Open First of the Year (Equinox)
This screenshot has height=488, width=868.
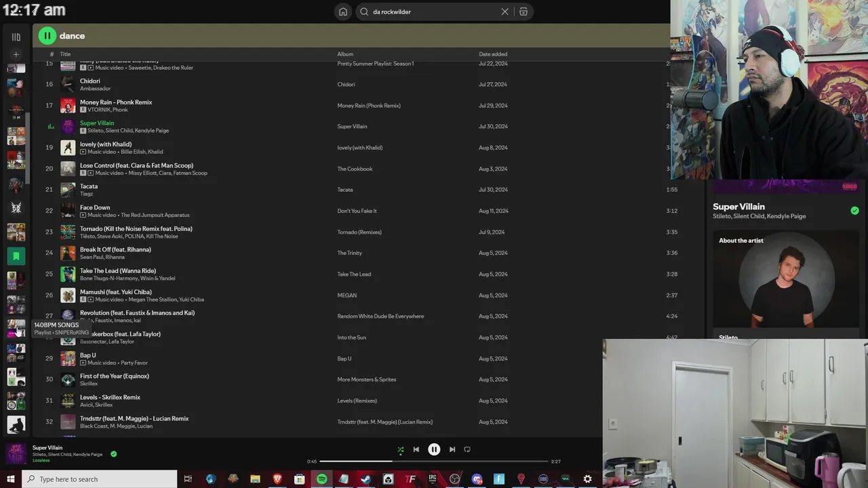(x=115, y=376)
